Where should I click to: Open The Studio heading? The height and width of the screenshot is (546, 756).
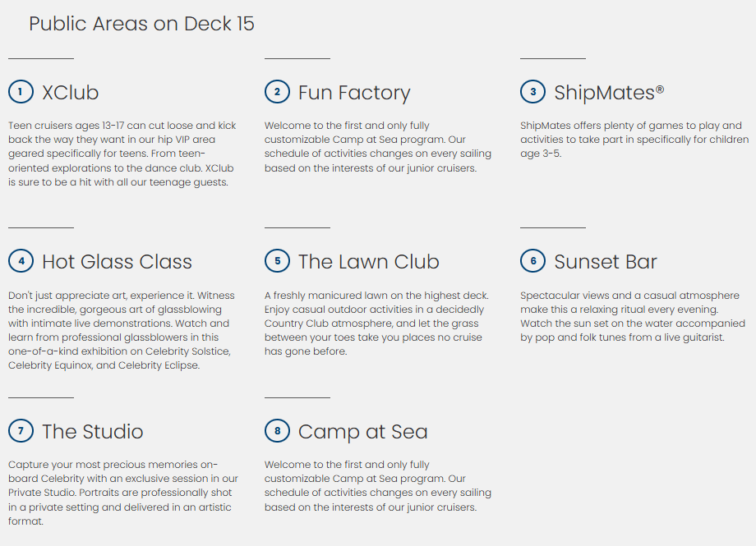pos(93,432)
